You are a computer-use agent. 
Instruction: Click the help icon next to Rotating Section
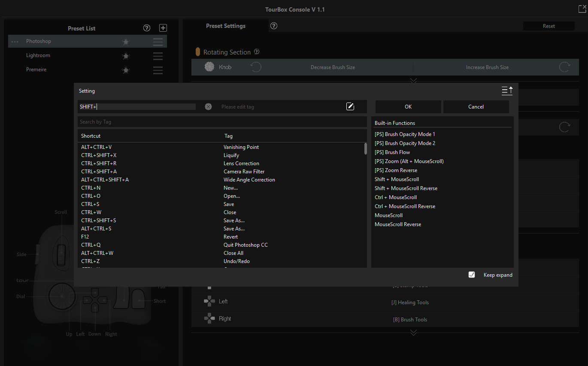(256, 51)
